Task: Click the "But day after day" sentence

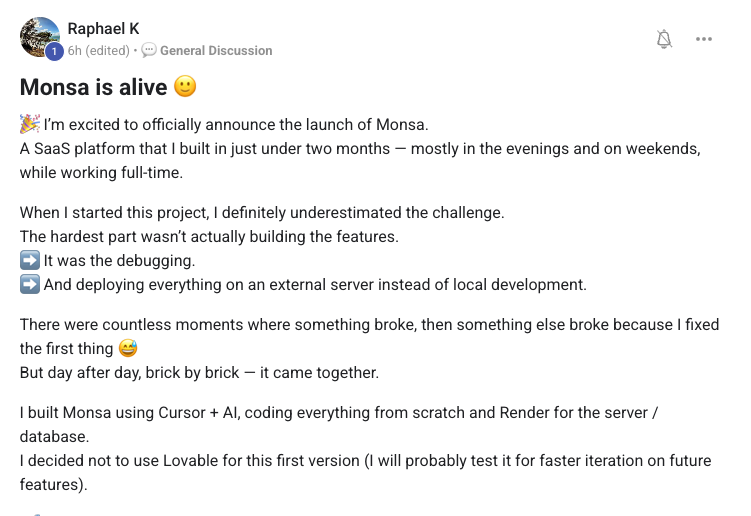Action: [199, 372]
